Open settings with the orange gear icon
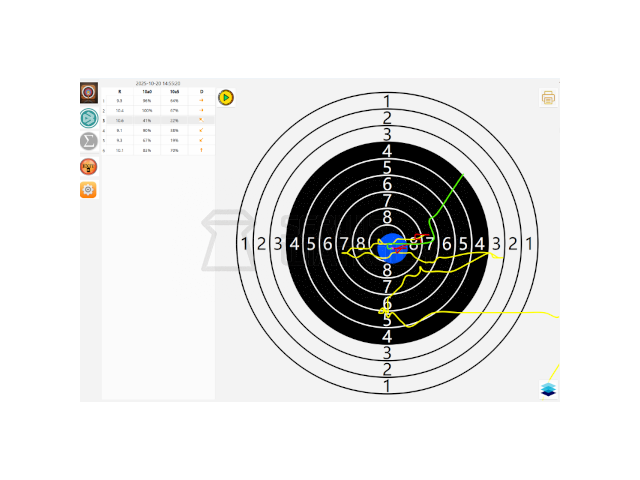640x480 pixels. pyautogui.click(x=89, y=190)
